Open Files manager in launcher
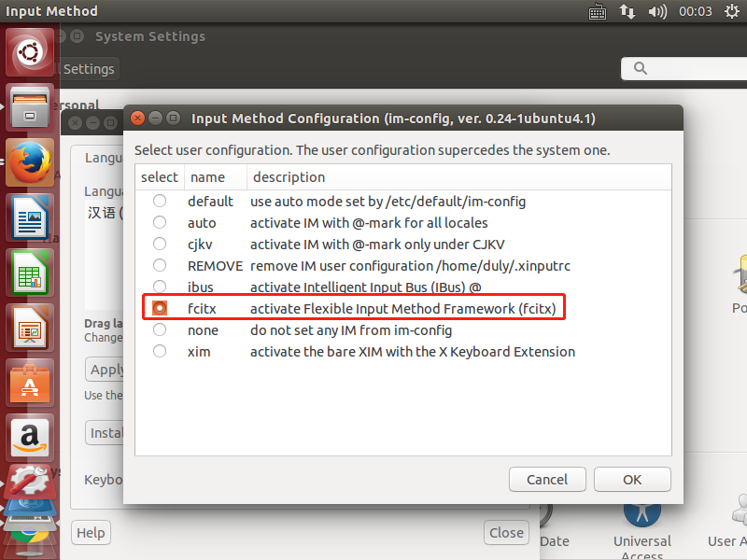 (x=30, y=107)
